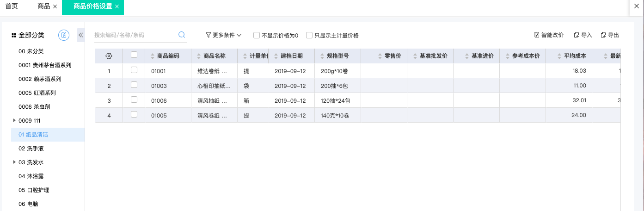Image resolution: width=644 pixels, height=211 pixels.
Task: Select 0006 杀虫剂 category
Action: click(x=34, y=107)
